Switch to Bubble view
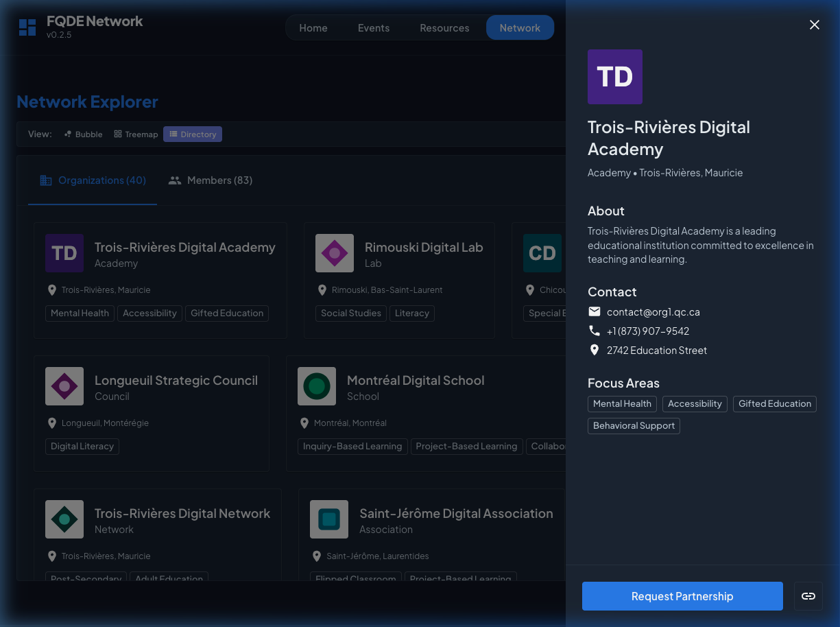This screenshot has height=627, width=840. coord(83,134)
